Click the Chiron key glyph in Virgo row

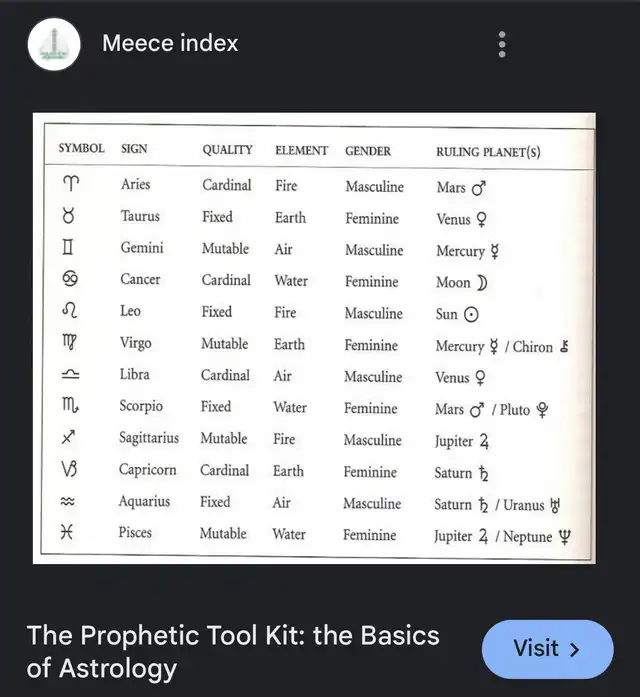tap(564, 346)
